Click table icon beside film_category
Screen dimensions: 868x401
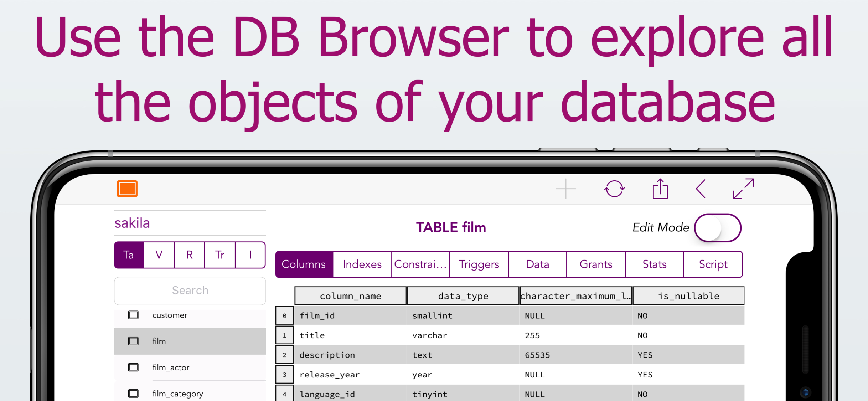133,394
